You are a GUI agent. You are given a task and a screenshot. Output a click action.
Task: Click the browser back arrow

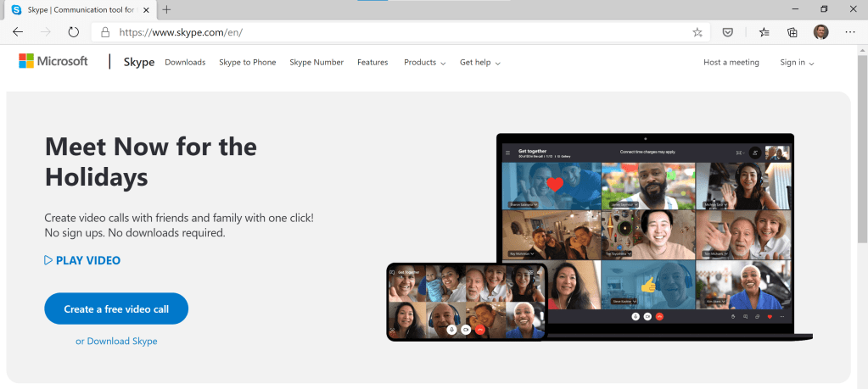point(18,32)
